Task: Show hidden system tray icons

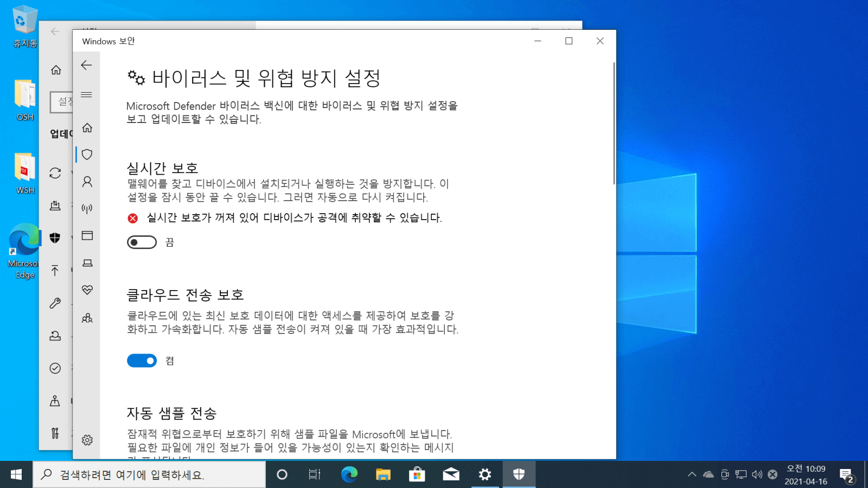Action: point(692,474)
